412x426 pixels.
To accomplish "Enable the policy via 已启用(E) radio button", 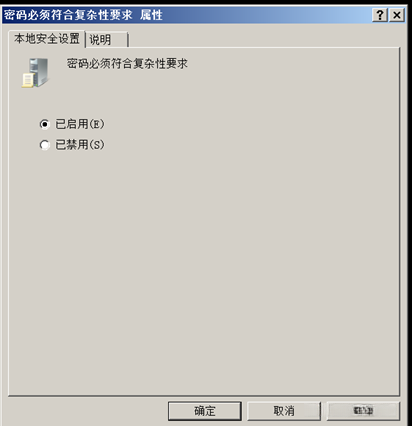I will 44,124.
